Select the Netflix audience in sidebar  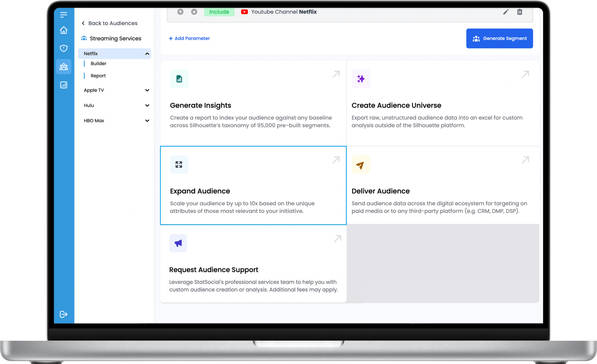114,54
